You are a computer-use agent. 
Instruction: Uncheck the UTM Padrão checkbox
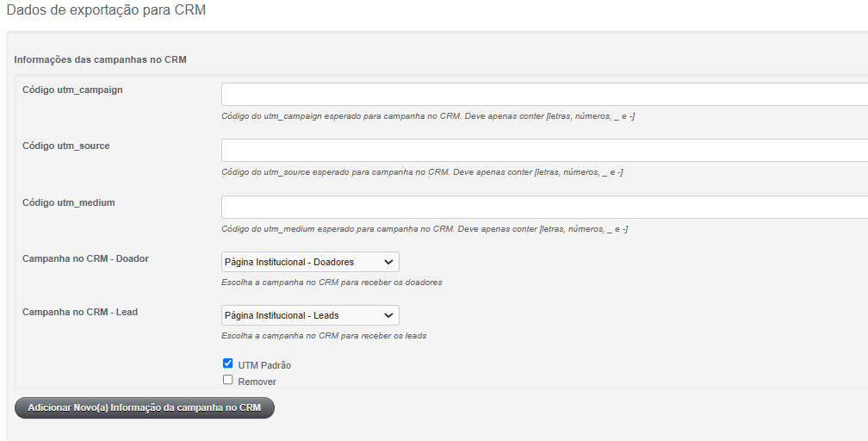point(227,363)
